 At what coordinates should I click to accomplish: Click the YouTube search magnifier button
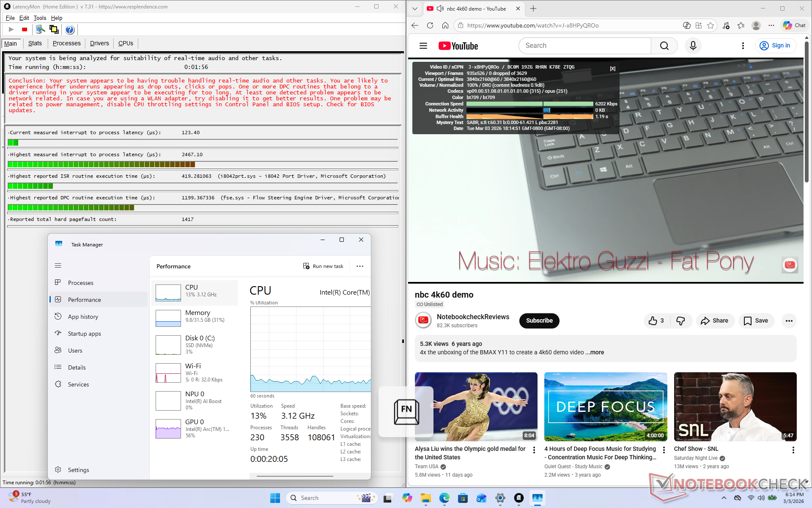[x=664, y=46]
